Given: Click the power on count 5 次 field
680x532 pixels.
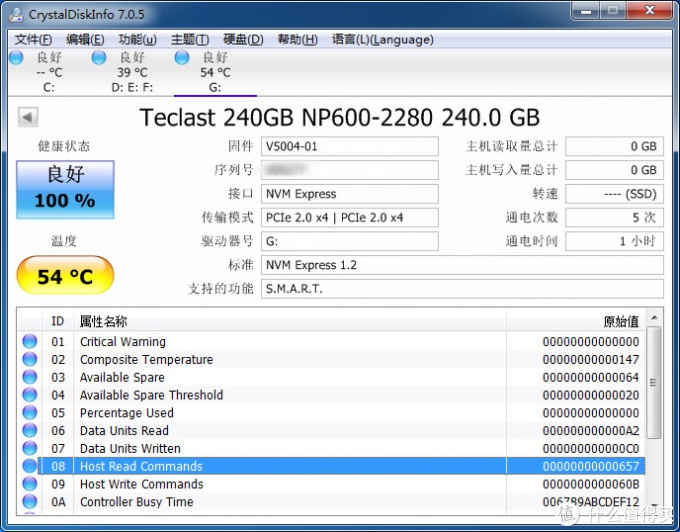Looking at the screenshot, I should (x=615, y=218).
